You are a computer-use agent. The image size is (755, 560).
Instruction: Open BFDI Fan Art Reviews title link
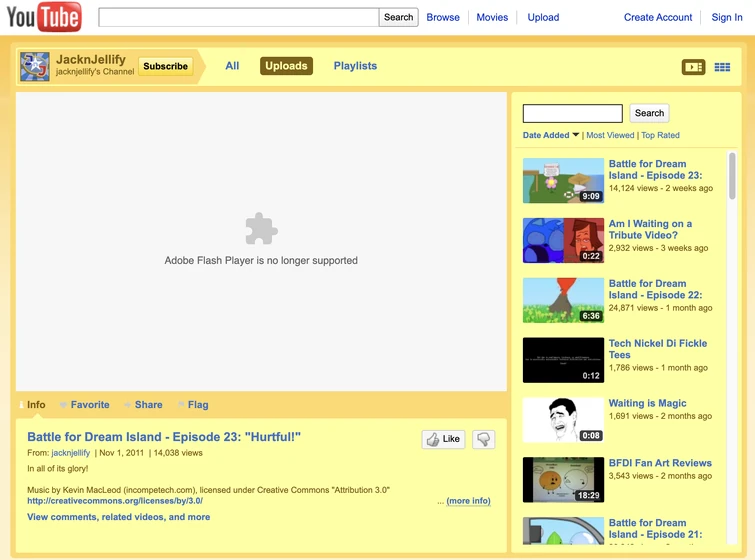point(660,463)
